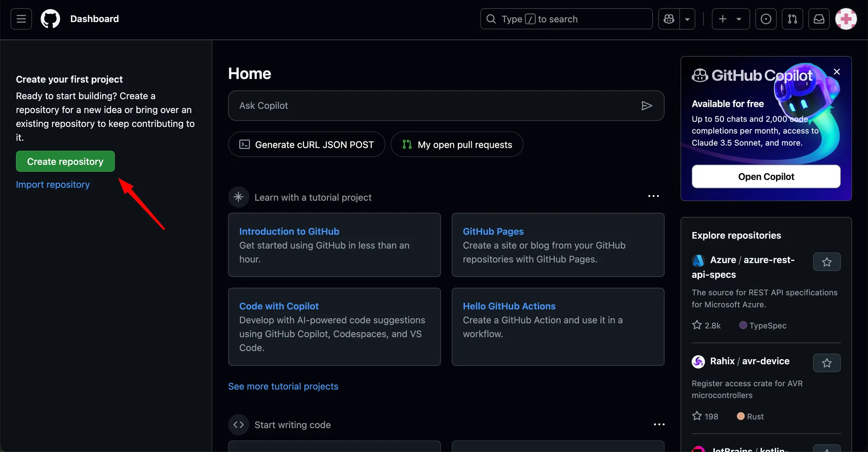View Pull requests from the header icon
Viewport: 868px width, 452px height.
[792, 19]
